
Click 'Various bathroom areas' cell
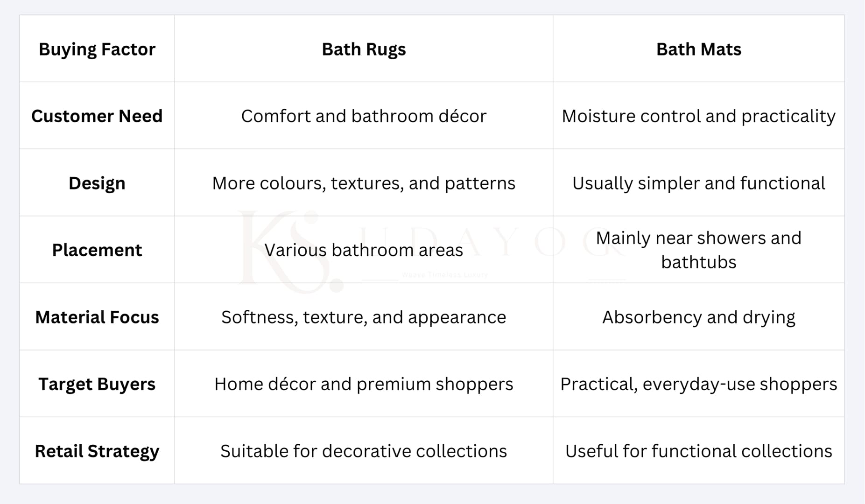point(364,250)
